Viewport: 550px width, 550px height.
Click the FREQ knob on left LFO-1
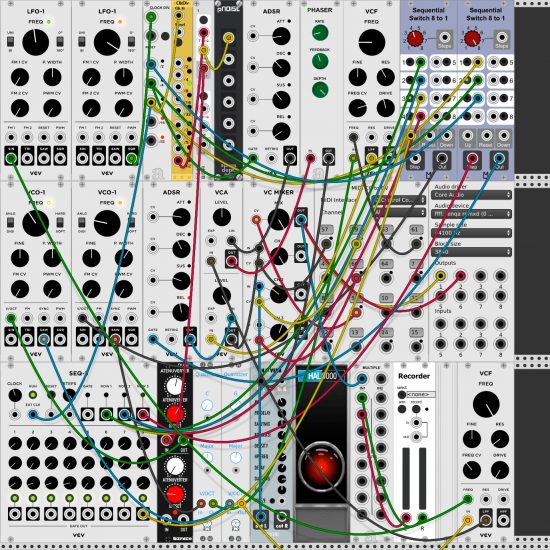coord(35,42)
